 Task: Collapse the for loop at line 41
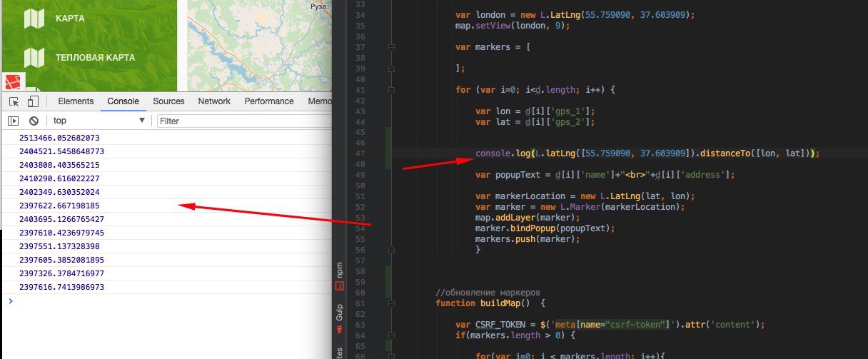[391, 90]
